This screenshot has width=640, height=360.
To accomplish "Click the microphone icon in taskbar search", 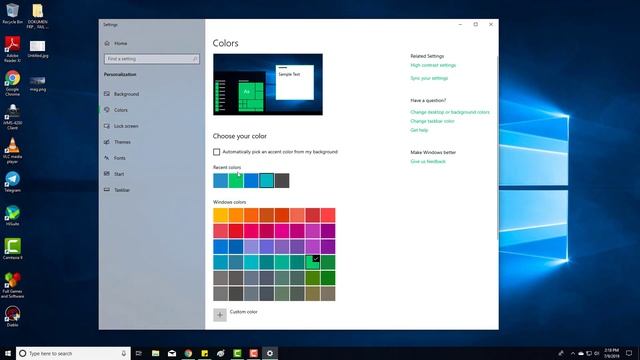I will pos(124,353).
